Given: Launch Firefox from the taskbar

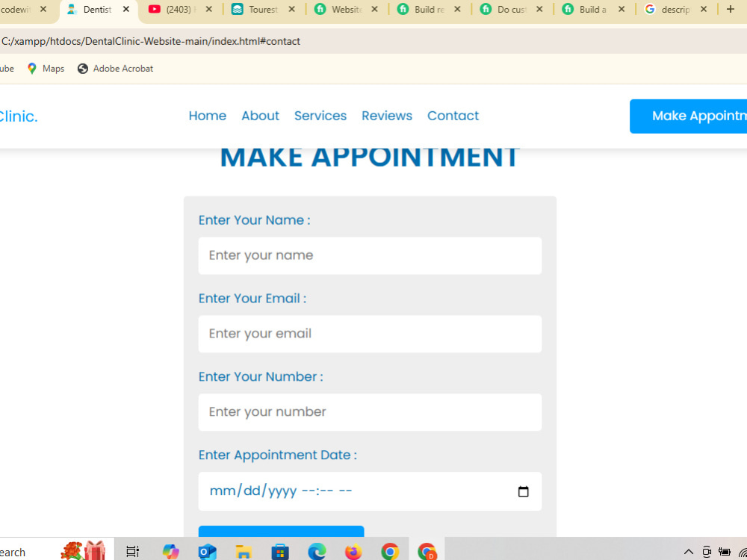Looking at the screenshot, I should click(353, 552).
